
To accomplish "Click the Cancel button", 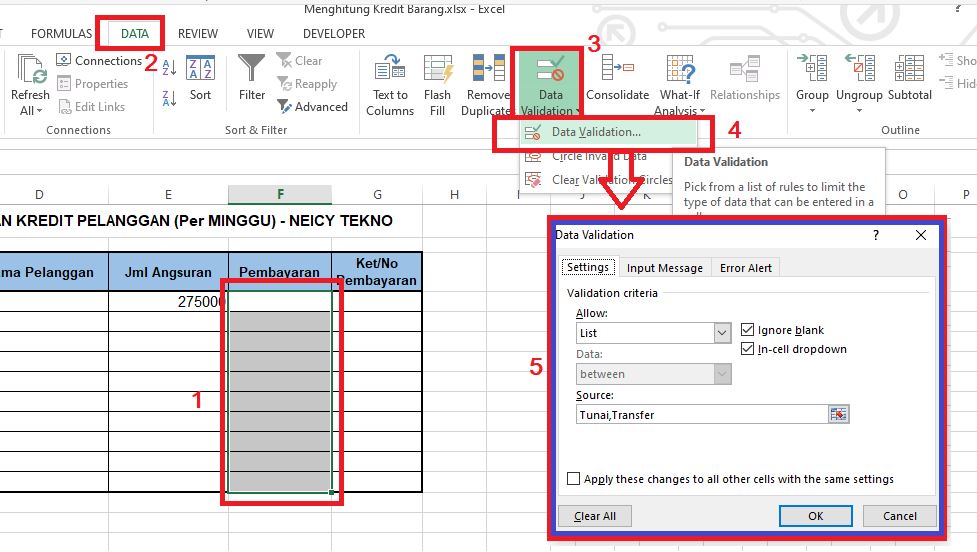I will point(899,516).
